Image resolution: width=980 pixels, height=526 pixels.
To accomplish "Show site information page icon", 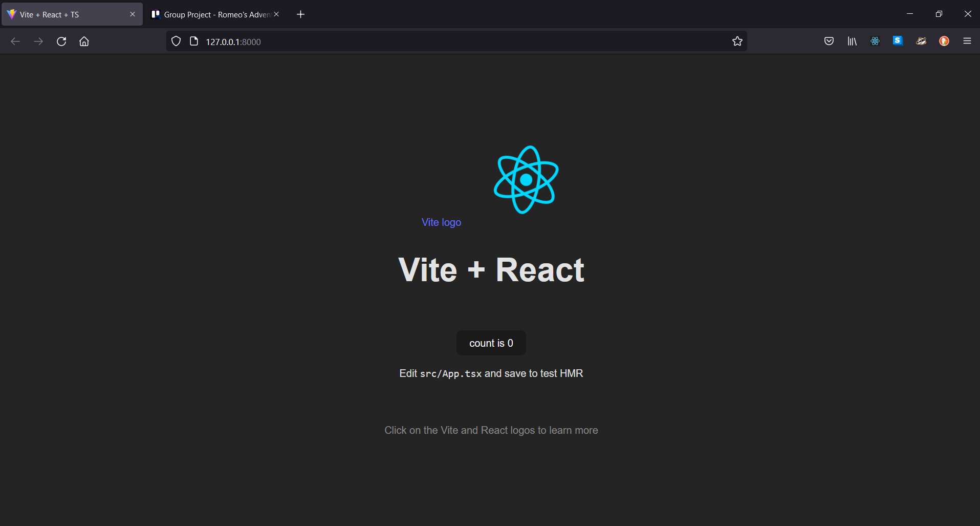I will click(194, 41).
